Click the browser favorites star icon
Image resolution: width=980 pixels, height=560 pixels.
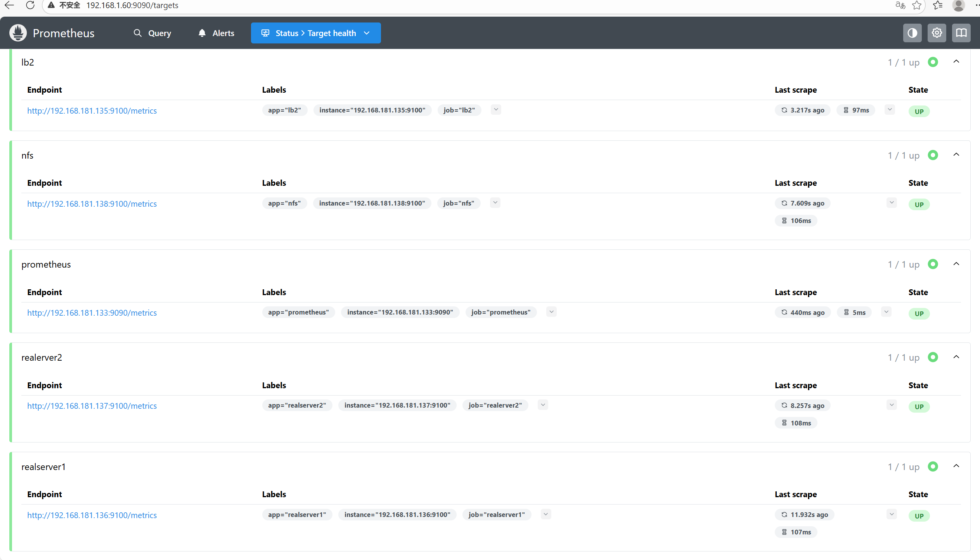[x=917, y=5]
